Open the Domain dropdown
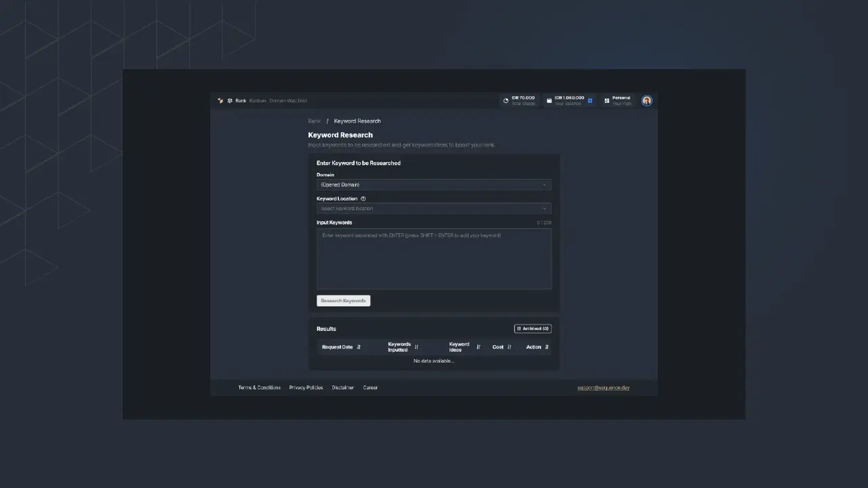Screen dimensions: 868x488 coord(433,184)
